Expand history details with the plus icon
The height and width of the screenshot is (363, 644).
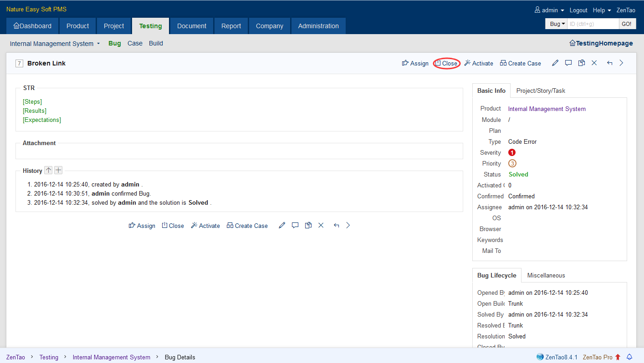58,171
